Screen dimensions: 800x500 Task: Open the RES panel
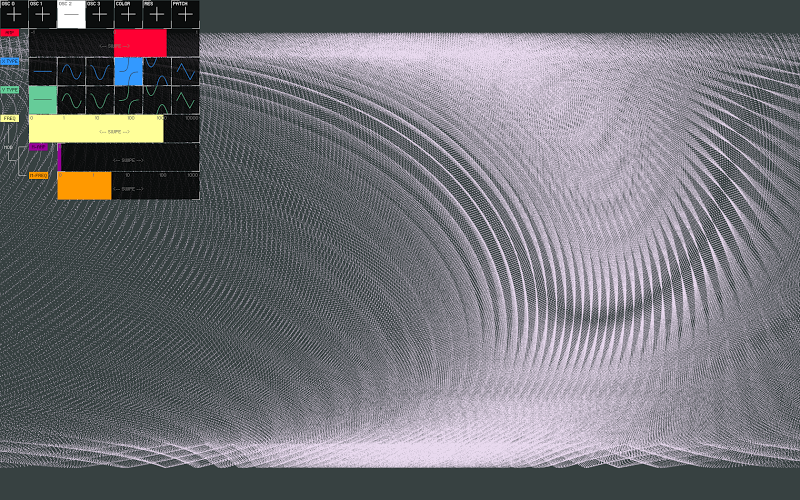pos(157,14)
